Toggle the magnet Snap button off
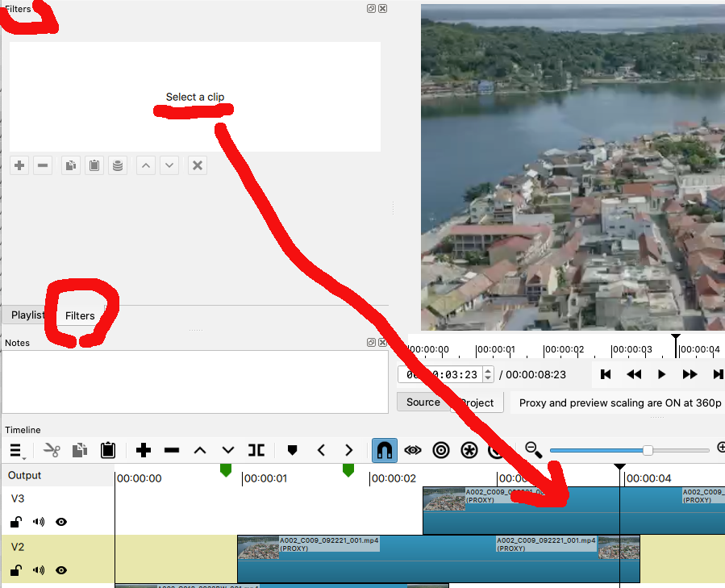Screen dimensions: 725x588 pyautogui.click(x=385, y=450)
